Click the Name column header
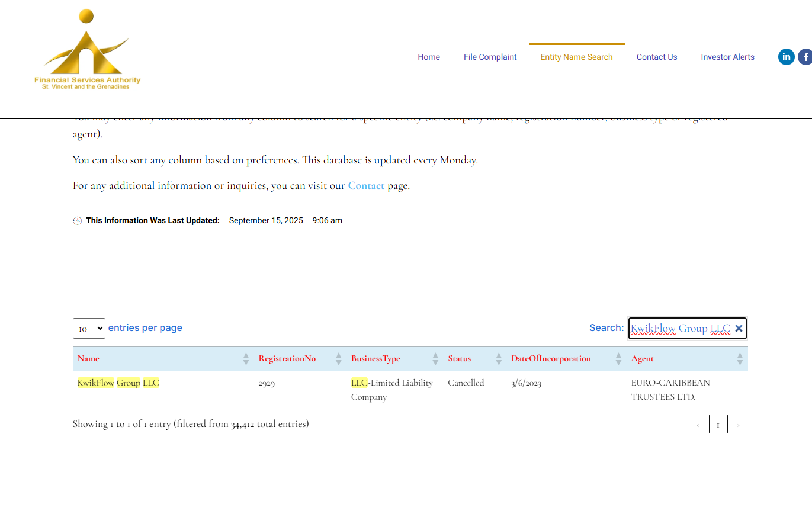Viewport: 812px width, 517px height. (x=163, y=359)
